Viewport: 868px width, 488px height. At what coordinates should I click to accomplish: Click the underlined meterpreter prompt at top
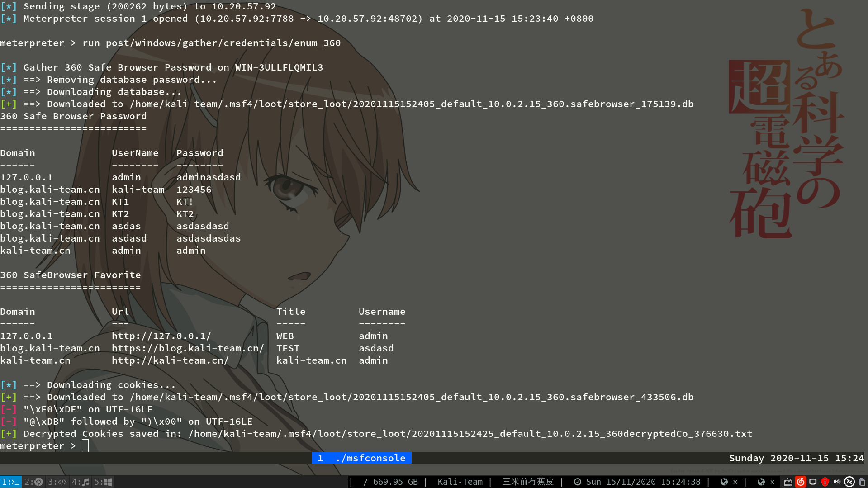tap(32, 43)
